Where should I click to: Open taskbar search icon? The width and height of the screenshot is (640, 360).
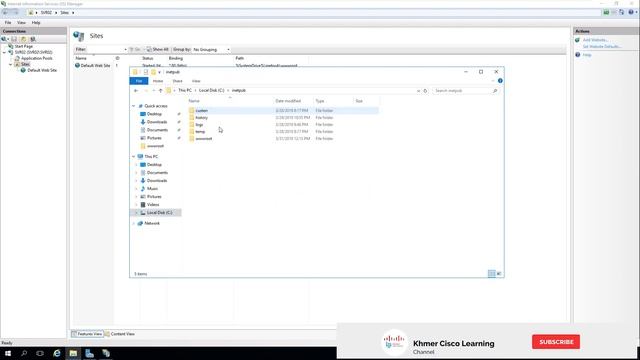24,353
